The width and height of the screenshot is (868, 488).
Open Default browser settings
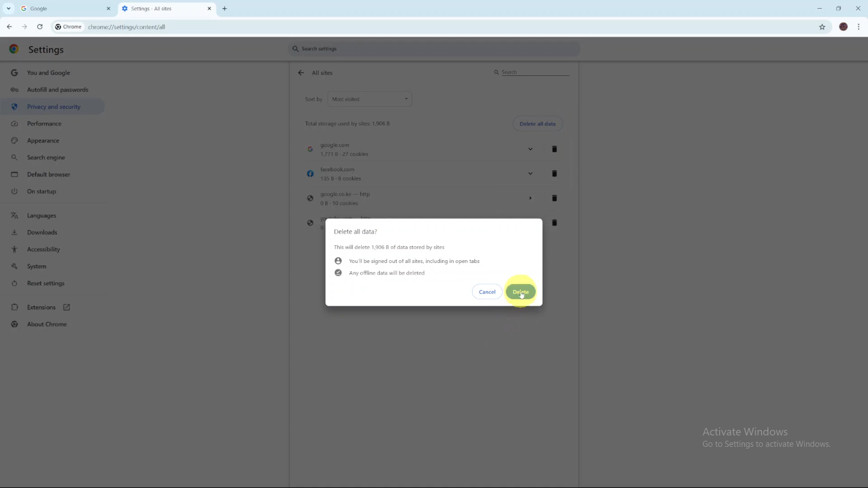tap(48, 175)
